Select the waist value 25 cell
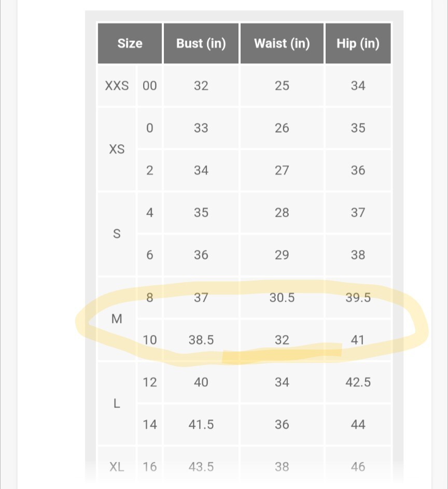This screenshot has width=448, height=489. 282,86
